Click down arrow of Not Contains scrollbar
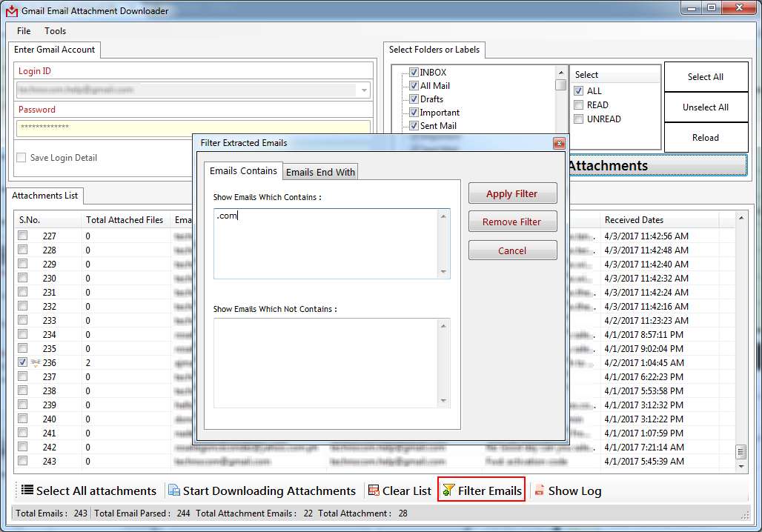Viewport: 762px width, 532px height. point(443,401)
